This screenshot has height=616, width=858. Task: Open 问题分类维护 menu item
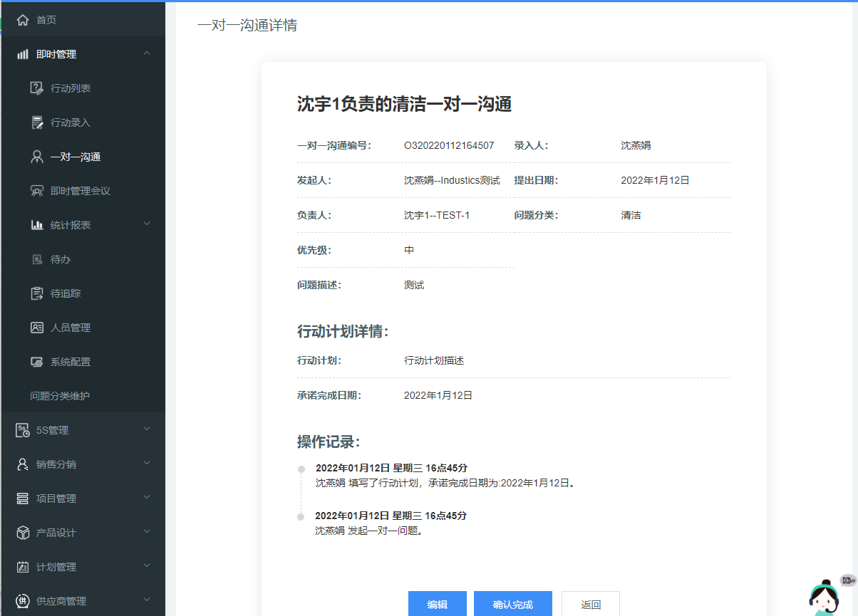tap(60, 396)
